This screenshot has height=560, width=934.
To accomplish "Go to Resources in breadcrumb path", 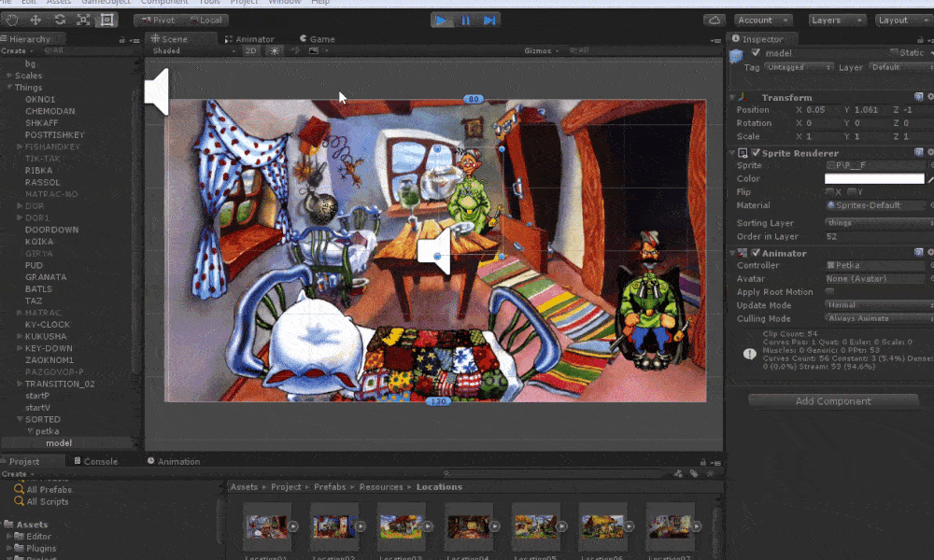I will (381, 487).
